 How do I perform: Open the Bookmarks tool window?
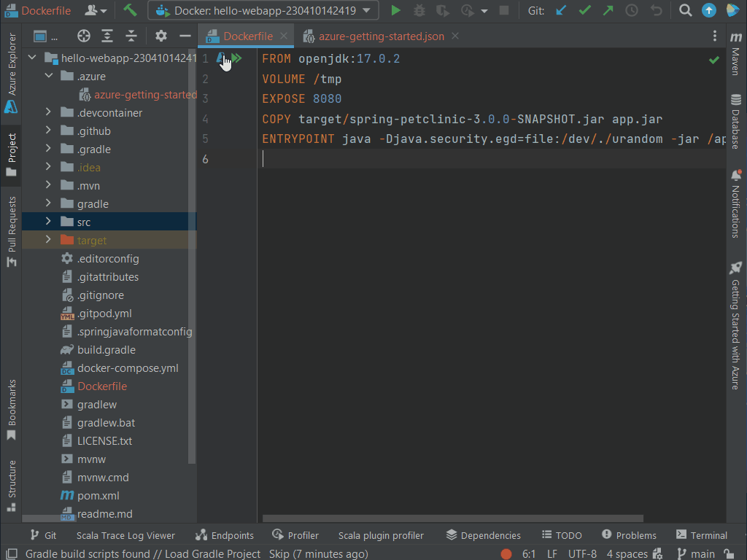[12, 410]
